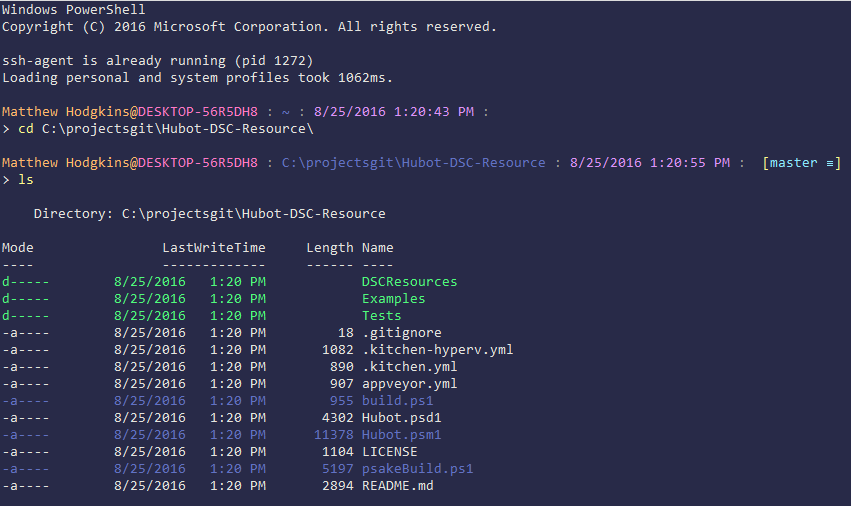The width and height of the screenshot is (851, 506).
Task: Click the cd command path text
Action: [176, 129]
